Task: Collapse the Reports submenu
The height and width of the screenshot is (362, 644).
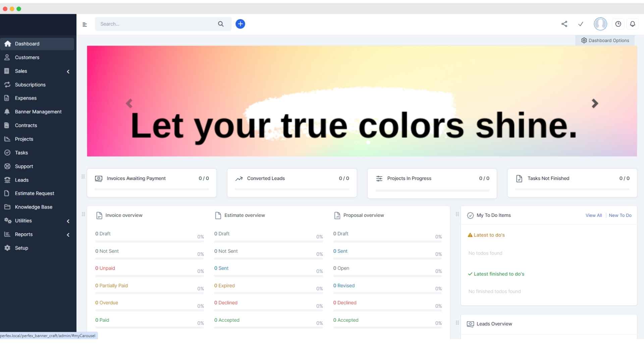Action: click(68, 235)
